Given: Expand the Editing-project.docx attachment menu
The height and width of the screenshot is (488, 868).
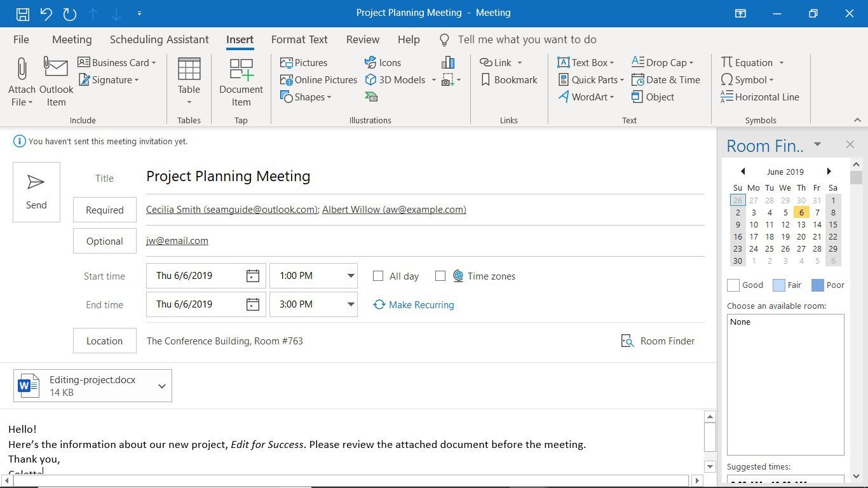Looking at the screenshot, I should (x=162, y=385).
